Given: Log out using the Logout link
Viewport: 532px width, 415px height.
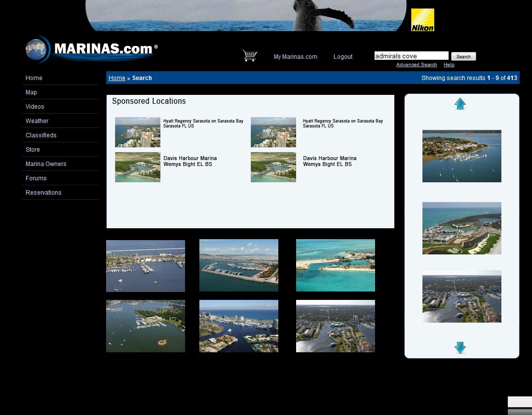Looking at the screenshot, I should [343, 57].
